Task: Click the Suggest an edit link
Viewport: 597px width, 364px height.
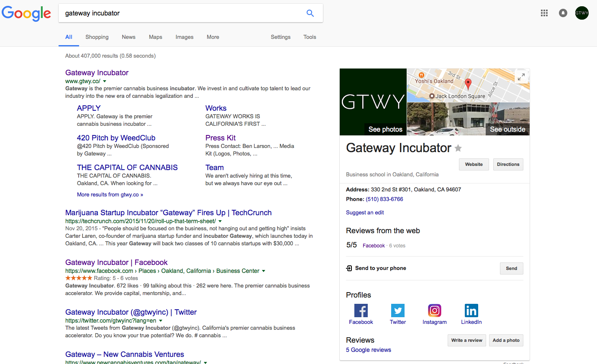Action: pos(365,213)
